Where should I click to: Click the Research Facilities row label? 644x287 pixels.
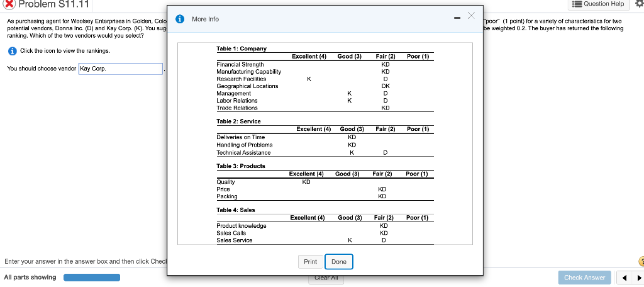(x=241, y=79)
